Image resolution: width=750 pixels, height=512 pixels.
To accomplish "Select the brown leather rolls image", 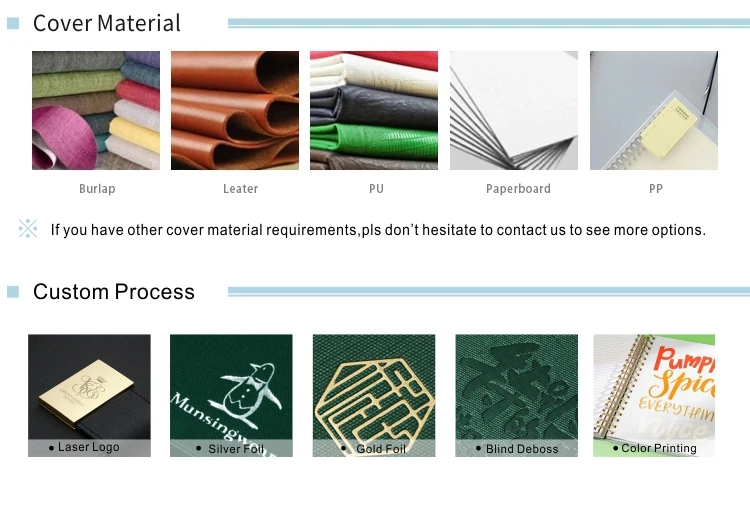I will [235, 111].
